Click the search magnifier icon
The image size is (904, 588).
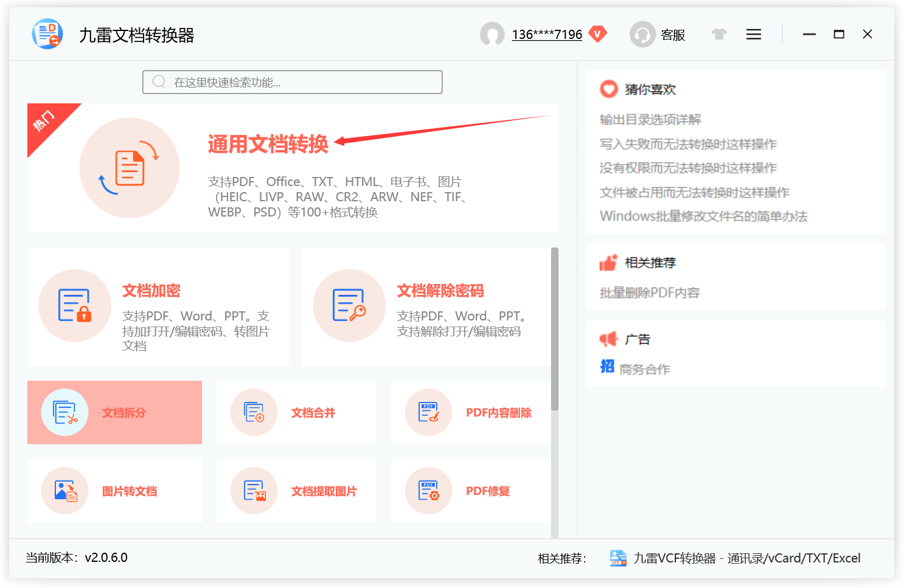click(x=159, y=81)
